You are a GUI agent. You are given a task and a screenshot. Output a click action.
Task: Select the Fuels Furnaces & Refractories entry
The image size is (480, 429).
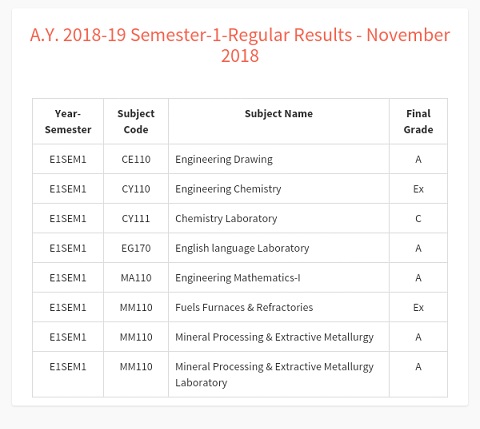coord(244,307)
